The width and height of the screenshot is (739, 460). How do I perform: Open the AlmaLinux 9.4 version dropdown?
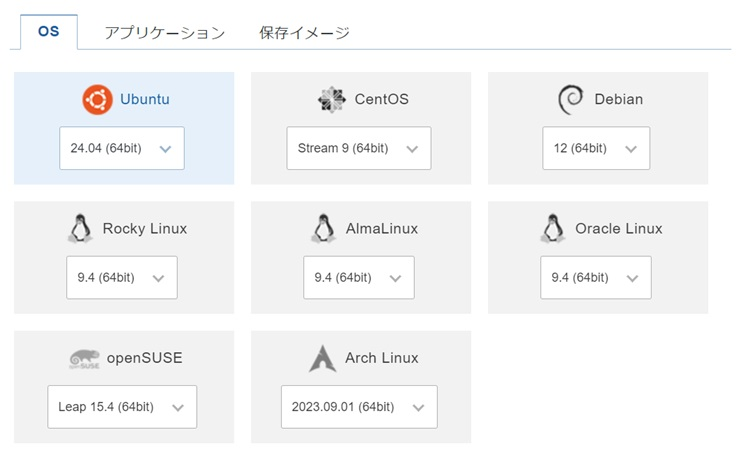coord(359,278)
